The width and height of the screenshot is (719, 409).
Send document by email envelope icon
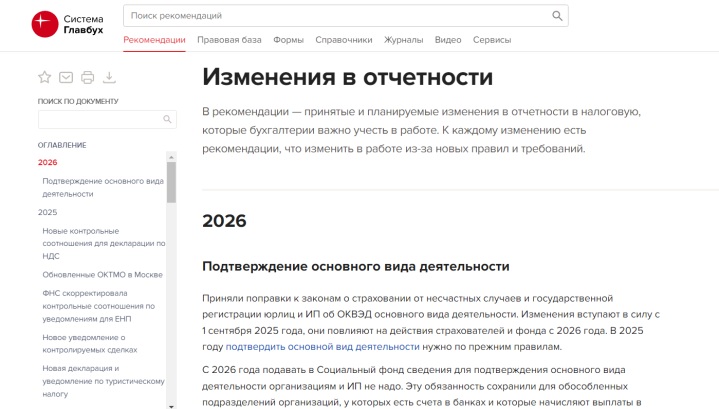(66, 78)
